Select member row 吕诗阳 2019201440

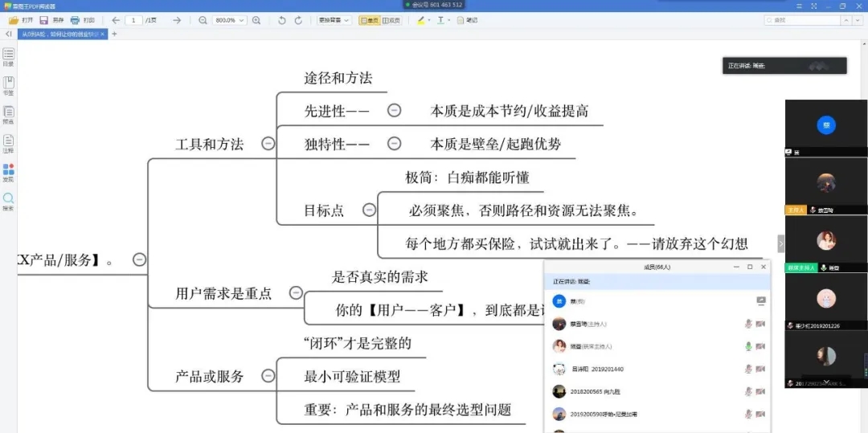point(657,369)
